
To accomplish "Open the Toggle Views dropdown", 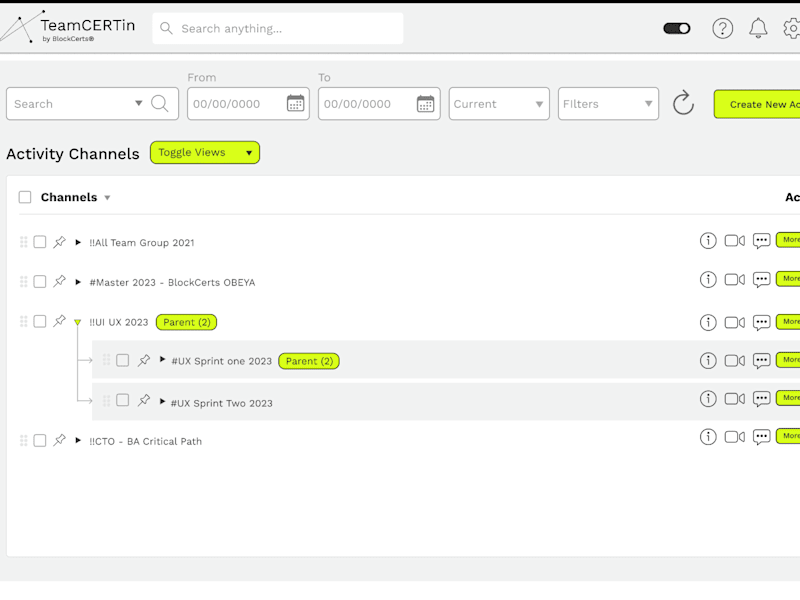I will [x=205, y=153].
